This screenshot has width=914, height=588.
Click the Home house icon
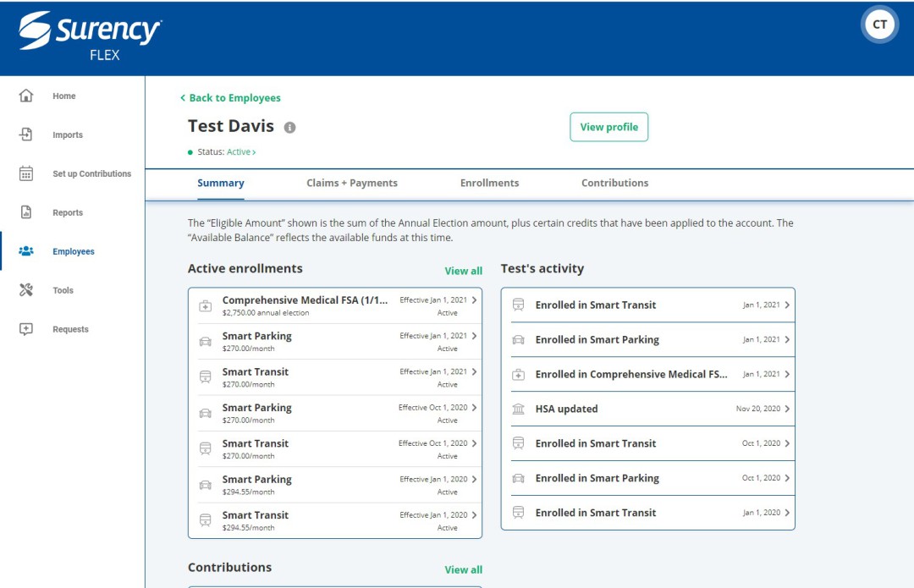pos(26,96)
